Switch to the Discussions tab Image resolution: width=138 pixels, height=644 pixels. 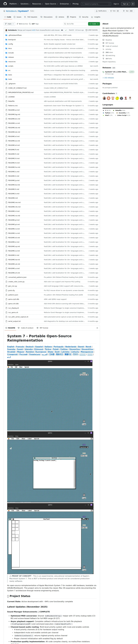pyautogui.click(x=46, y=17)
